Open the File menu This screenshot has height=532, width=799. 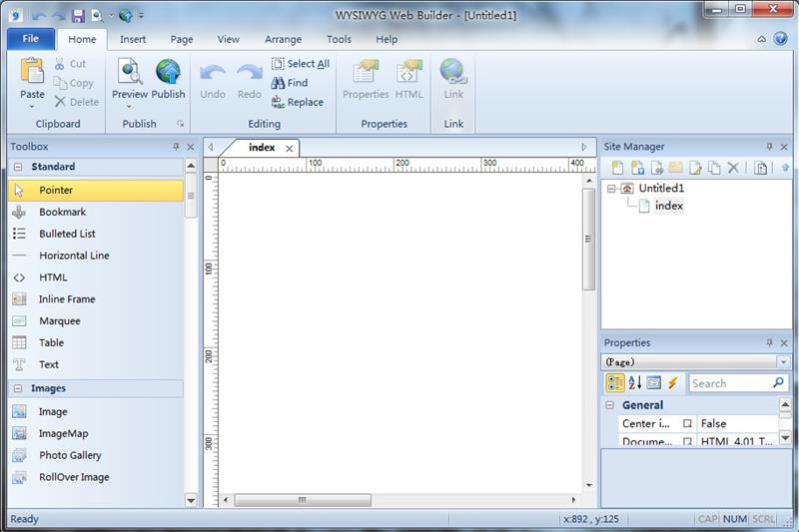(x=31, y=39)
